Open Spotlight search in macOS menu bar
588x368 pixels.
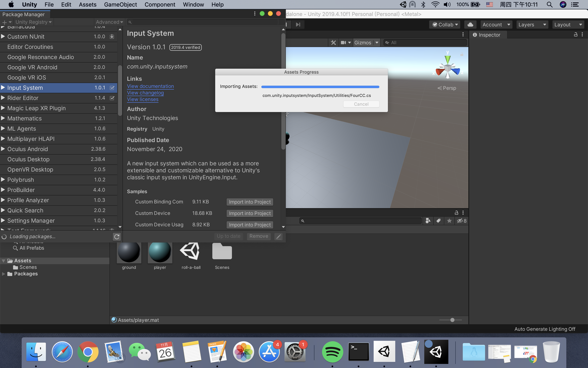click(x=550, y=4)
